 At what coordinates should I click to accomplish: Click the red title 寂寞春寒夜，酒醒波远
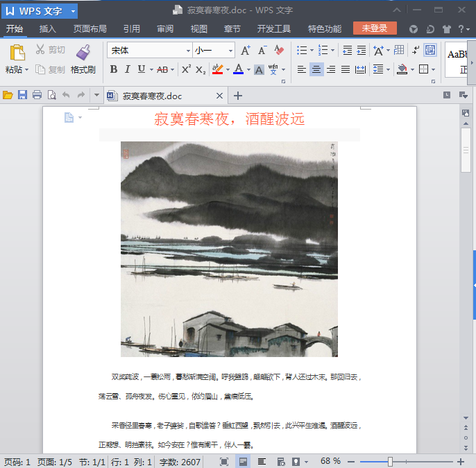tap(229, 119)
